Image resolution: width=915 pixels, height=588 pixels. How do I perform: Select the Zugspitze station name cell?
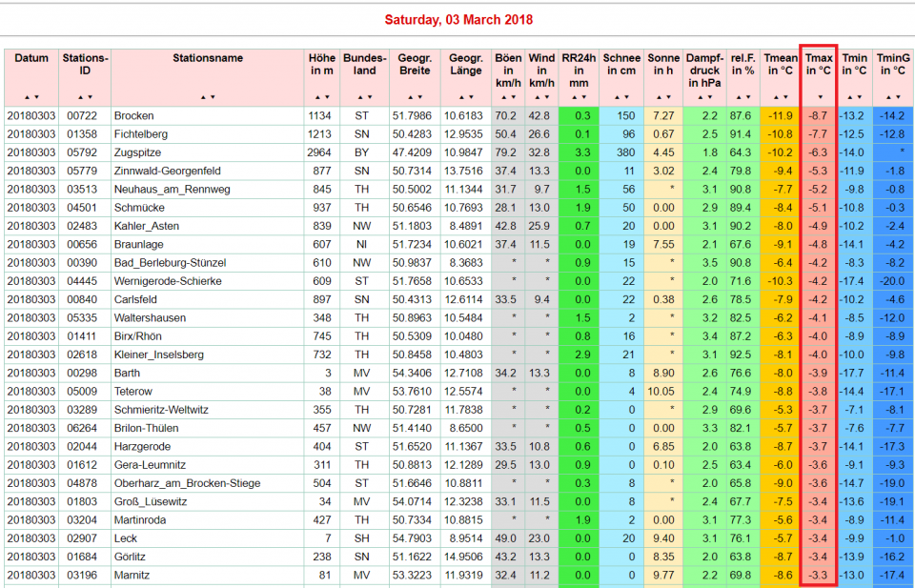(137, 152)
